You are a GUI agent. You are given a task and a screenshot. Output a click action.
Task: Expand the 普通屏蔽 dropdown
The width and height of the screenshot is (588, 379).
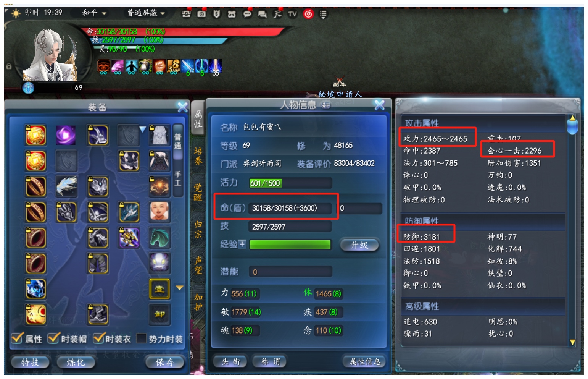(x=146, y=13)
